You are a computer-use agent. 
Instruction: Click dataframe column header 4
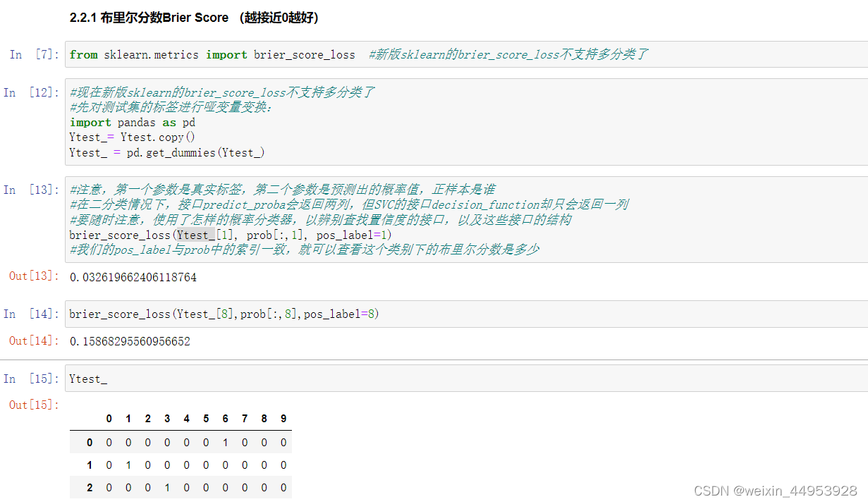pyautogui.click(x=186, y=419)
